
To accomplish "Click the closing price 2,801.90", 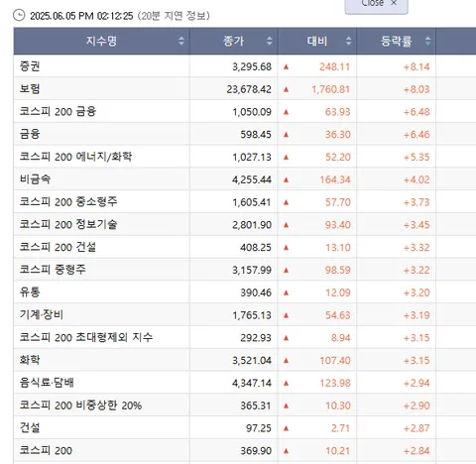I will click(x=252, y=225).
